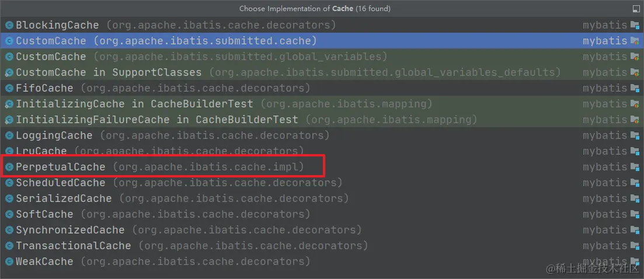Select PerpetualCache implementation
Viewport: 644px width, 279px height.
pos(61,167)
